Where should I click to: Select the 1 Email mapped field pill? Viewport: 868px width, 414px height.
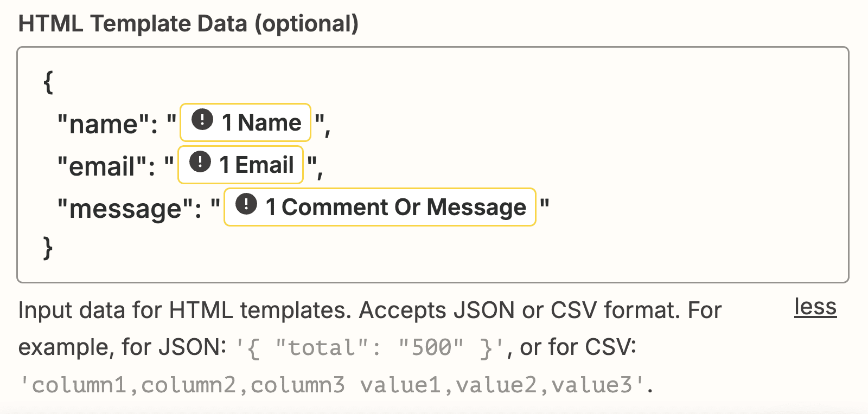pyautogui.click(x=256, y=165)
